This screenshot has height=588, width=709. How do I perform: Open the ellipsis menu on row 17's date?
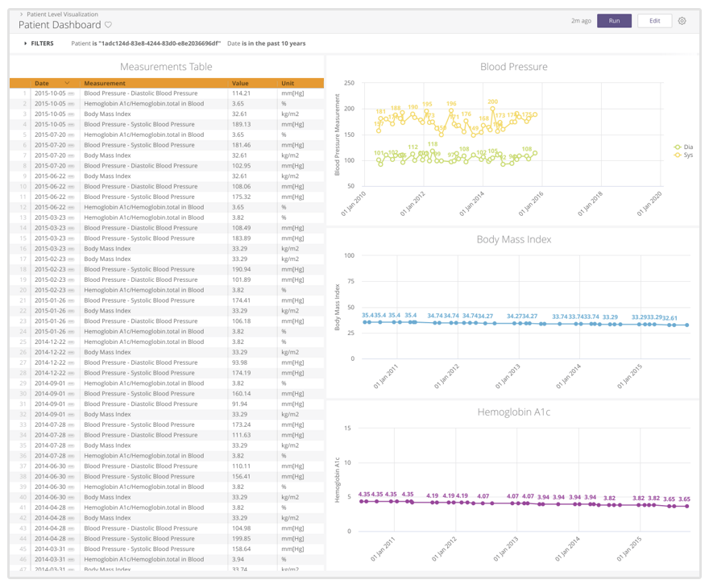pyautogui.click(x=71, y=259)
